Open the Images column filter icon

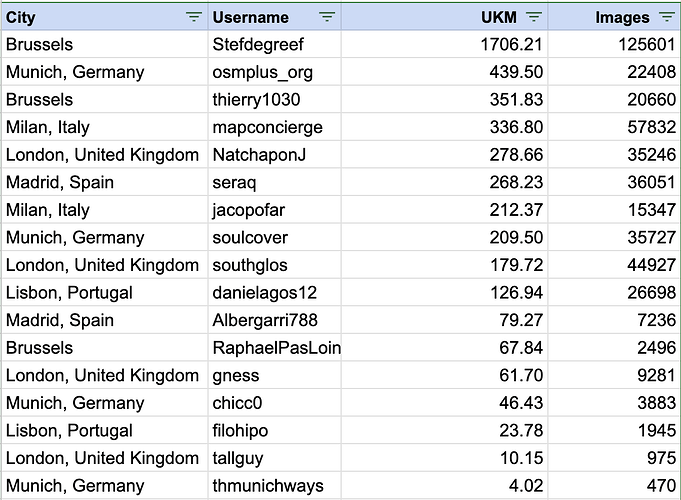[666, 17]
